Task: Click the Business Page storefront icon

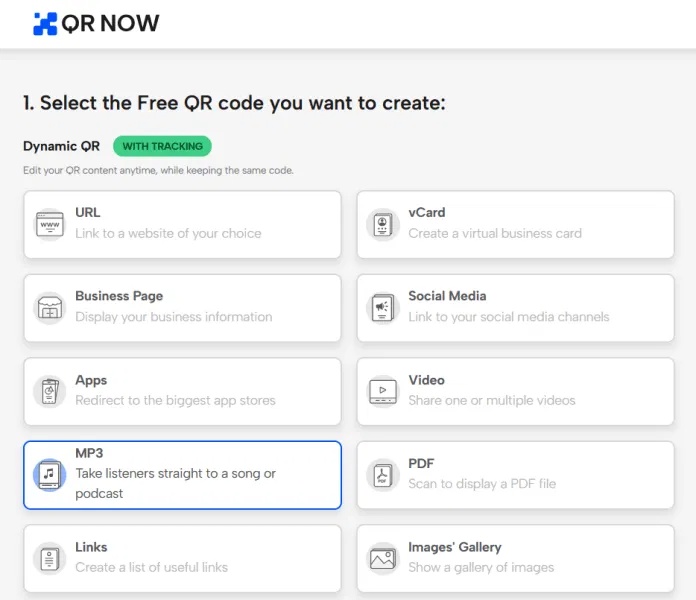Action: (49, 308)
